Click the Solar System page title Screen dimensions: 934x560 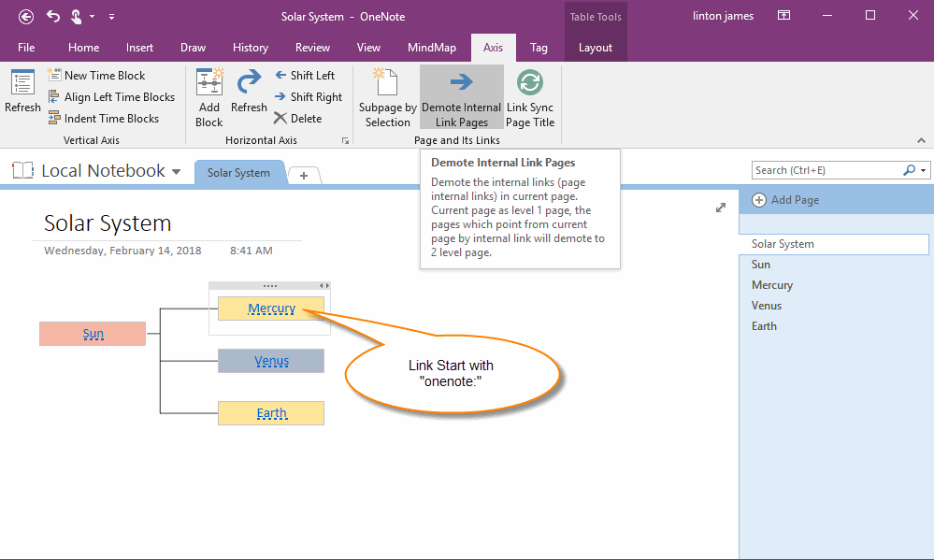point(108,223)
